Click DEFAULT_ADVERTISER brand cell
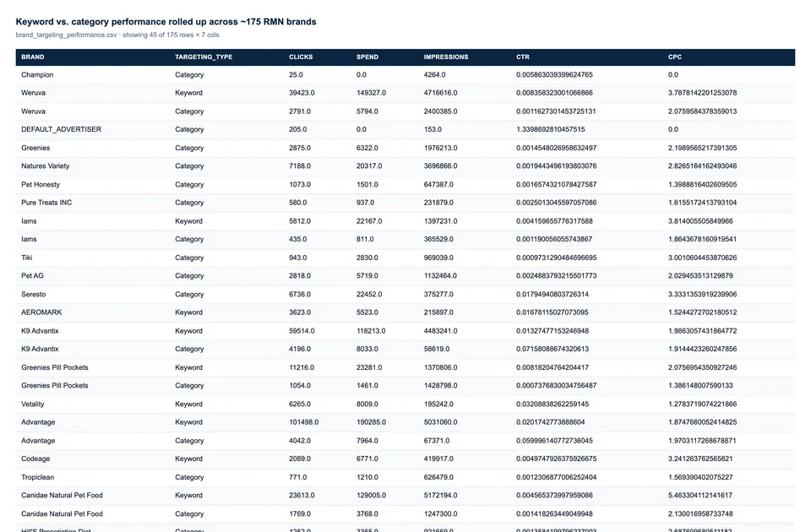Image resolution: width=811 pixels, height=532 pixels. click(61, 129)
